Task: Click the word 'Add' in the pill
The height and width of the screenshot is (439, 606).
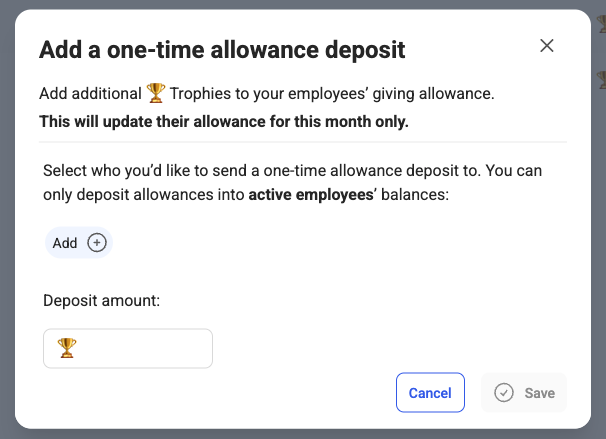Action: (x=65, y=243)
